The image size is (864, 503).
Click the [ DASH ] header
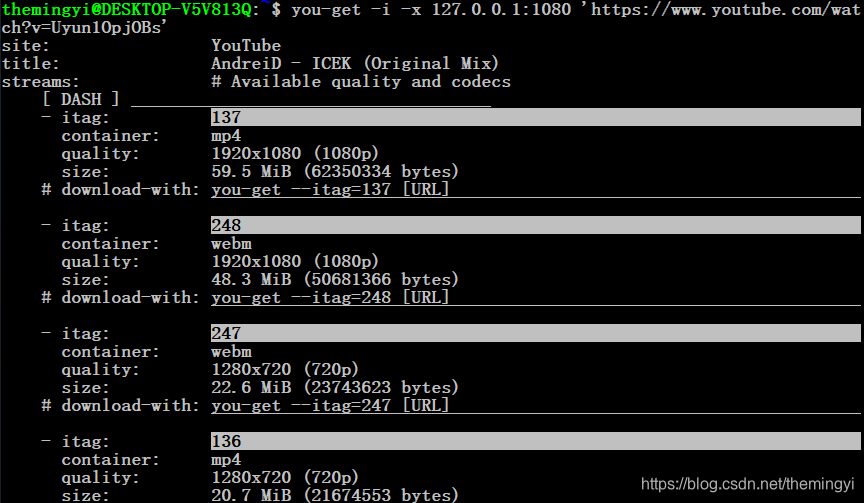tap(81, 99)
